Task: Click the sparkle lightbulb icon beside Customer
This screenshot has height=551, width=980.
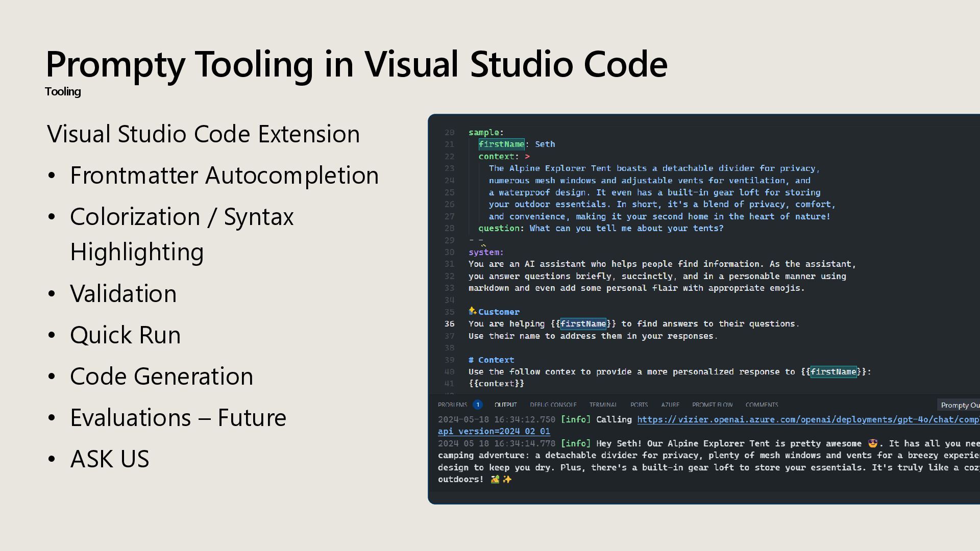Action: [x=473, y=311]
